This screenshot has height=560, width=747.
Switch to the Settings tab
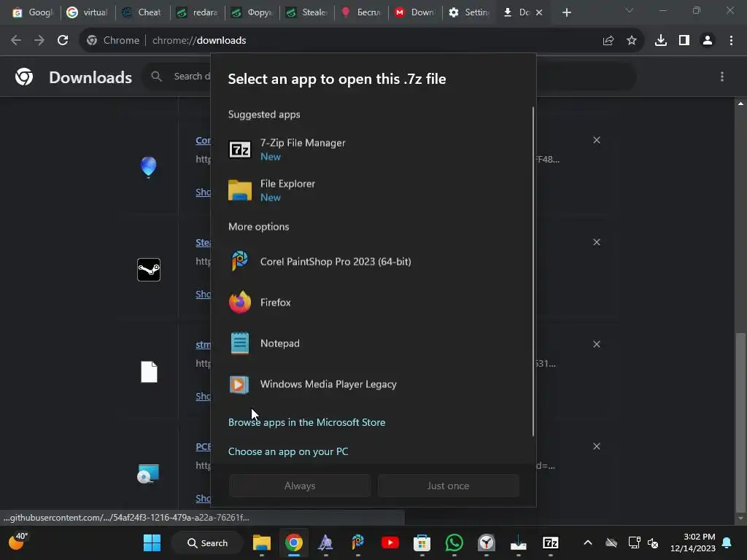click(x=470, y=12)
